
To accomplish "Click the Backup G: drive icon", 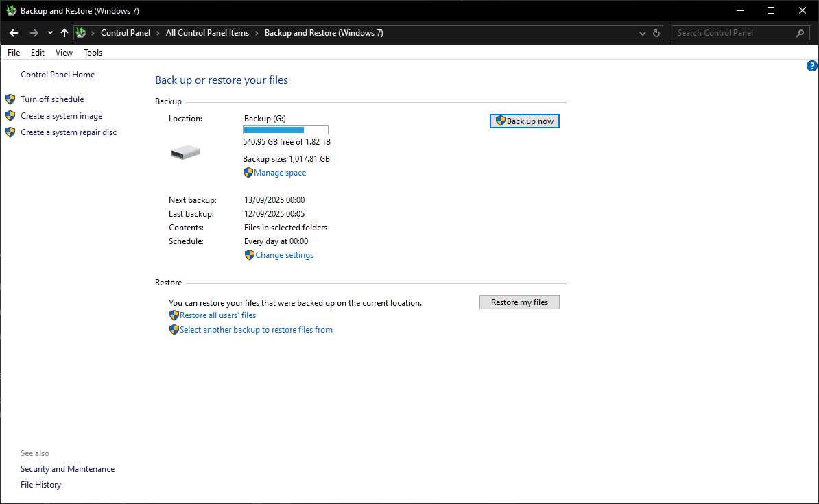I will pyautogui.click(x=185, y=152).
